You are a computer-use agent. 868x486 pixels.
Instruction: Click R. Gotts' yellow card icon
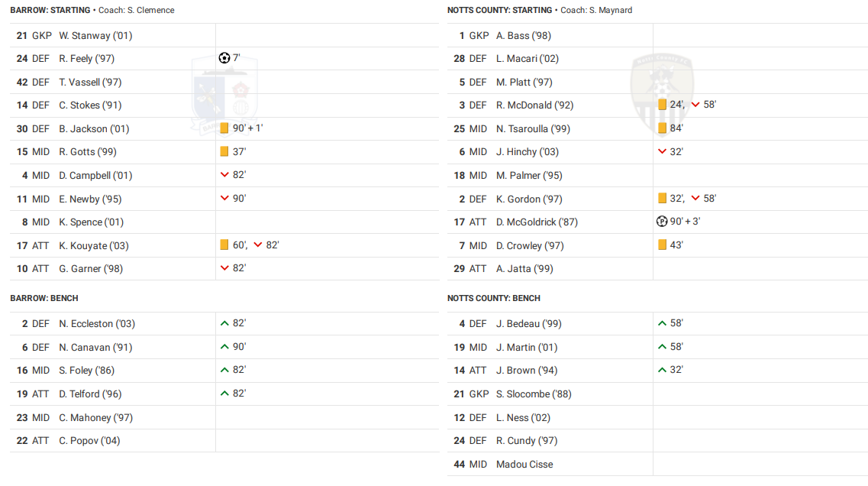[224, 151]
